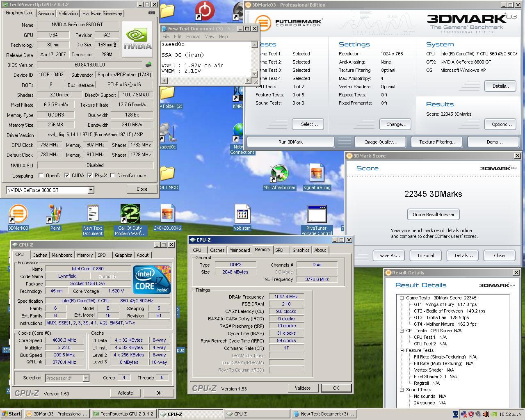Click the Texture Filtering... button
Viewport: 525px width, 420px height.
(438, 142)
